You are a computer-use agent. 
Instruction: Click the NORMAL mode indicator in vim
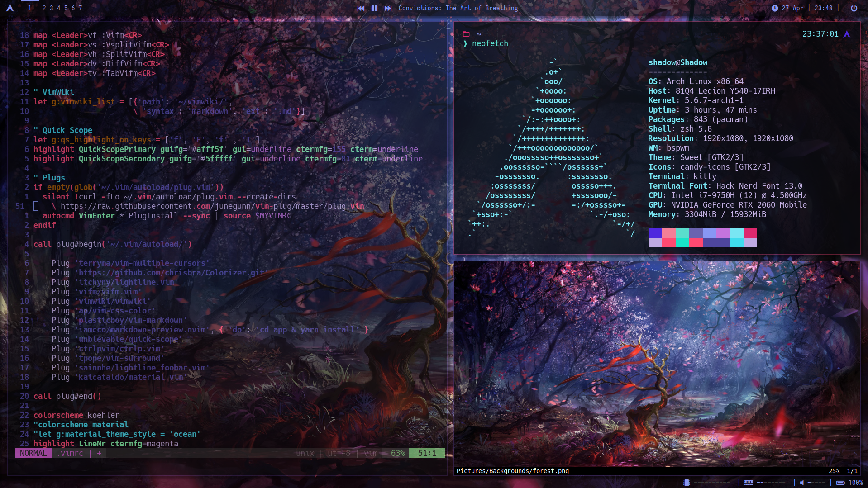coord(33,453)
